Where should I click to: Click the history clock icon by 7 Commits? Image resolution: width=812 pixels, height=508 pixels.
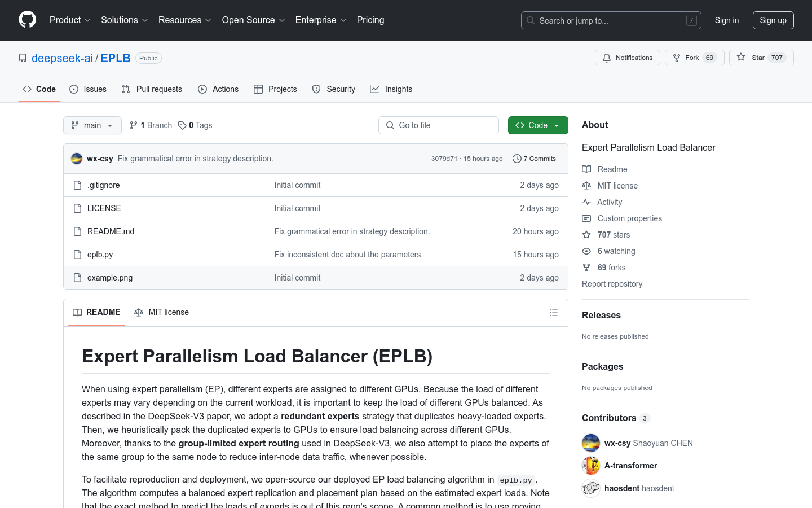[x=517, y=159]
